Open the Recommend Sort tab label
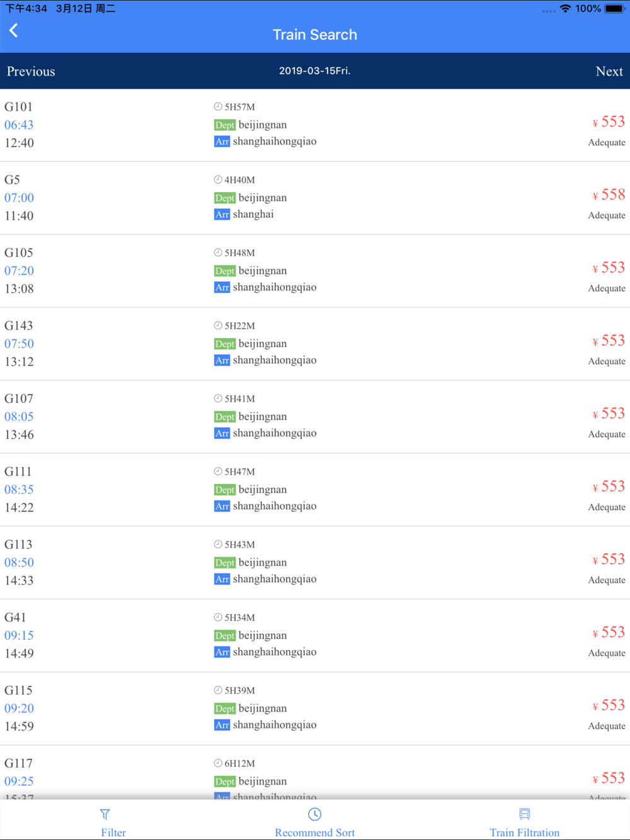The image size is (630, 840). (x=315, y=832)
